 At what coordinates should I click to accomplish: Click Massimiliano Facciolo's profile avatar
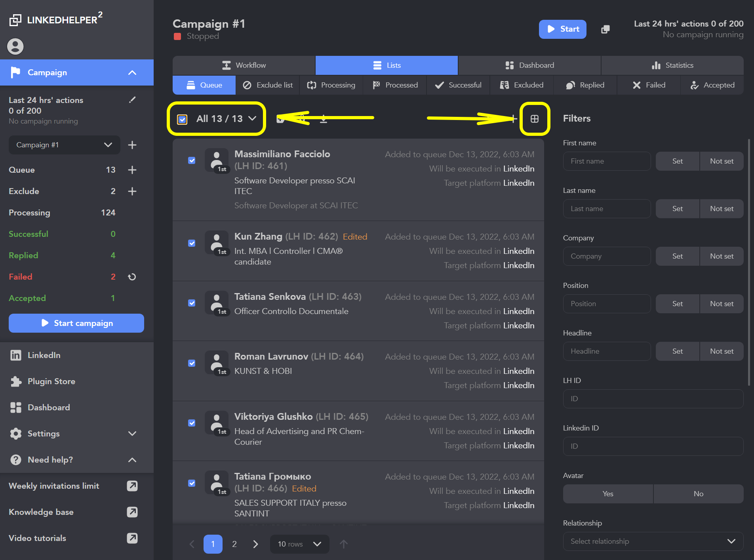217,160
